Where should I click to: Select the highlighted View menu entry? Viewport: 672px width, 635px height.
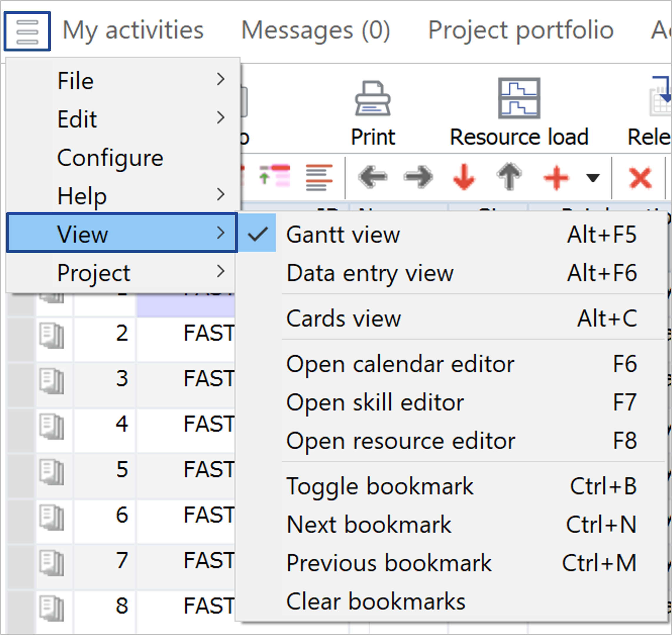(122, 233)
